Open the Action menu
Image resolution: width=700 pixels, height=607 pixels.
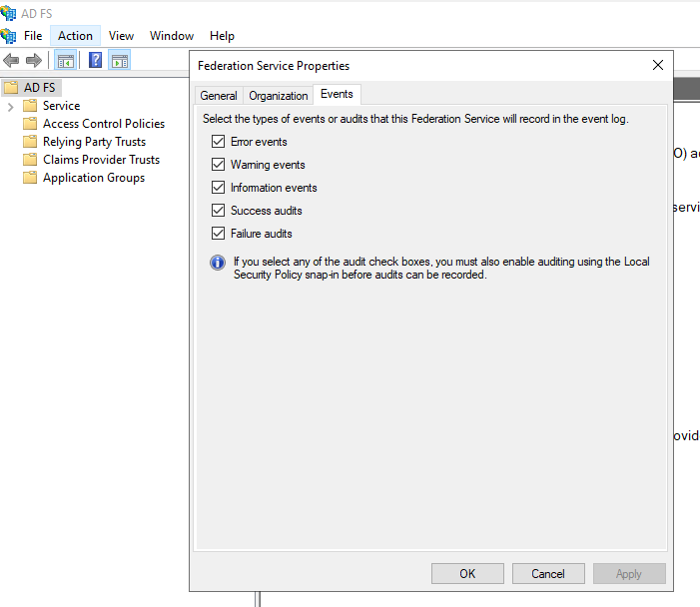pos(75,36)
